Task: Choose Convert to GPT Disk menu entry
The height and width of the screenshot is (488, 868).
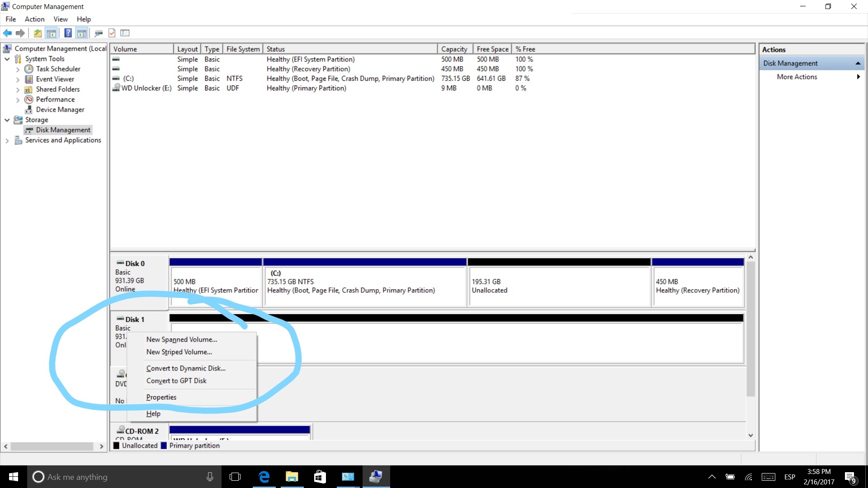Action: click(x=176, y=380)
